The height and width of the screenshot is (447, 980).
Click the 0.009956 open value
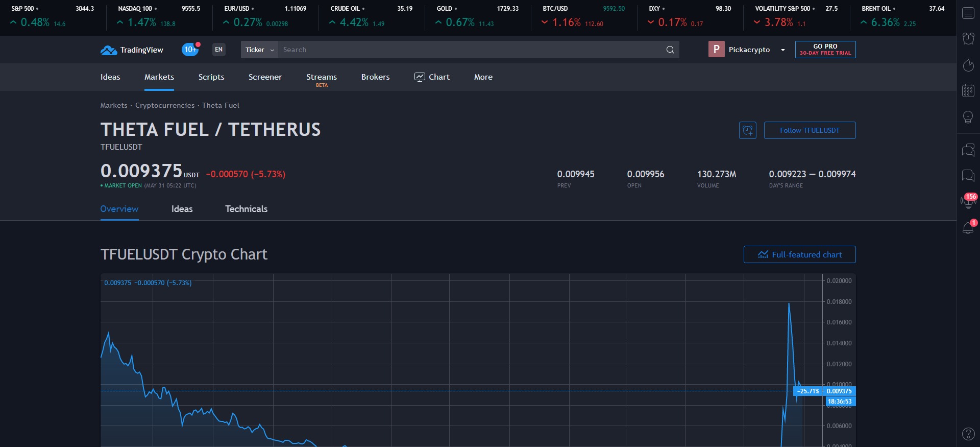click(646, 174)
